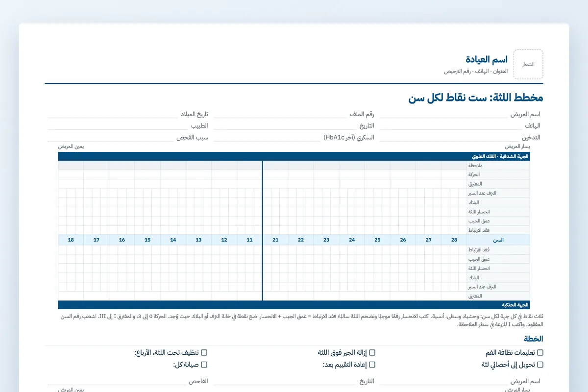Click the 'البلاك' label in the palatal section

(473, 277)
